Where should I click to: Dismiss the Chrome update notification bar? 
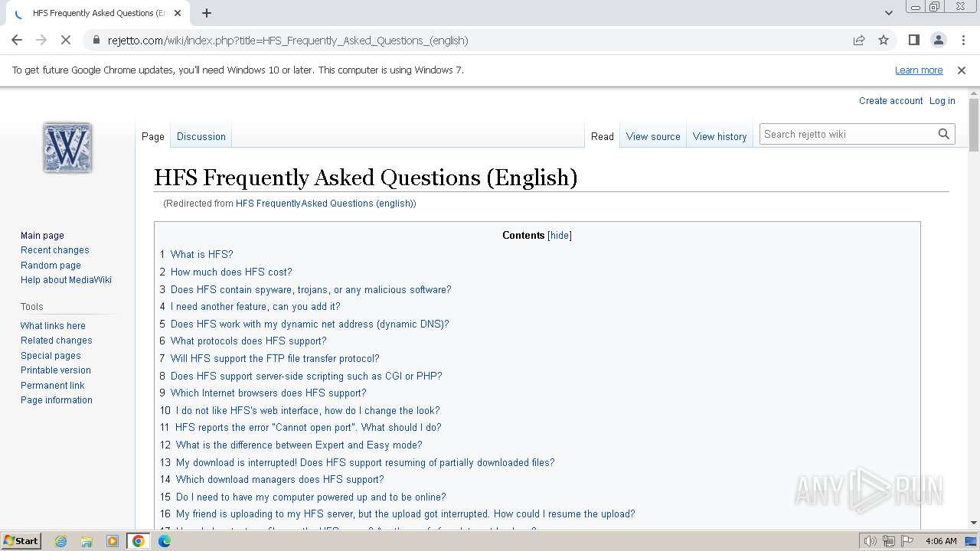(962, 70)
